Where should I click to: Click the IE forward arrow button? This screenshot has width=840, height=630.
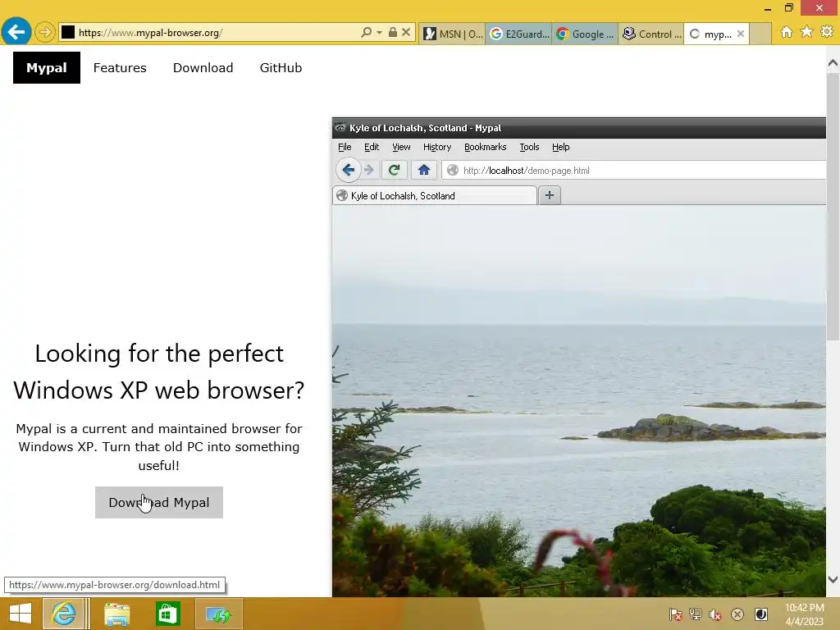(x=45, y=33)
